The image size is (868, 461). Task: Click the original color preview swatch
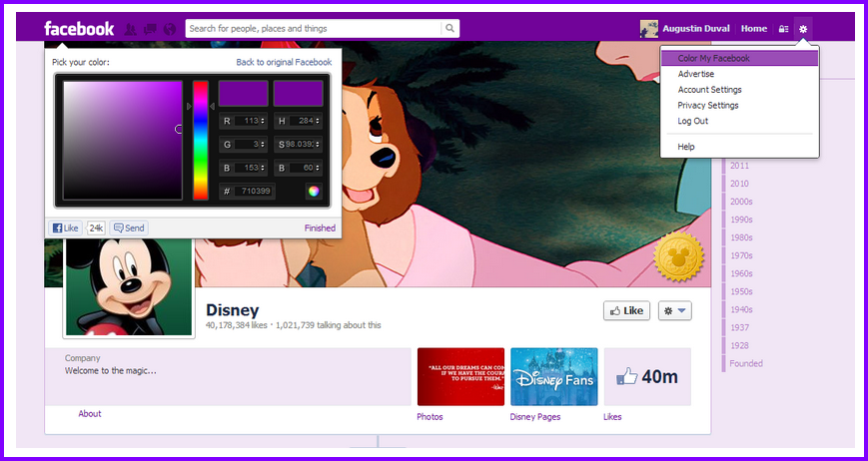coord(298,94)
